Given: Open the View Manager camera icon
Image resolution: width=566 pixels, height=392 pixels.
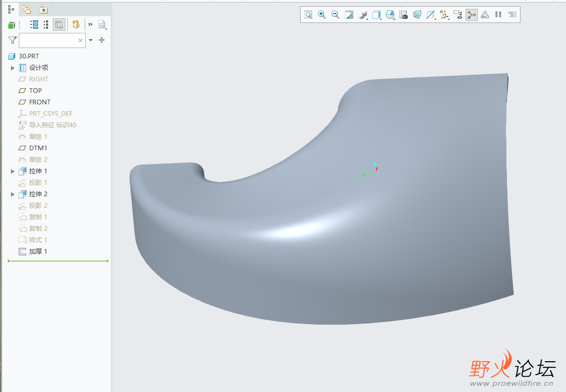Looking at the screenshot, I should coord(403,15).
